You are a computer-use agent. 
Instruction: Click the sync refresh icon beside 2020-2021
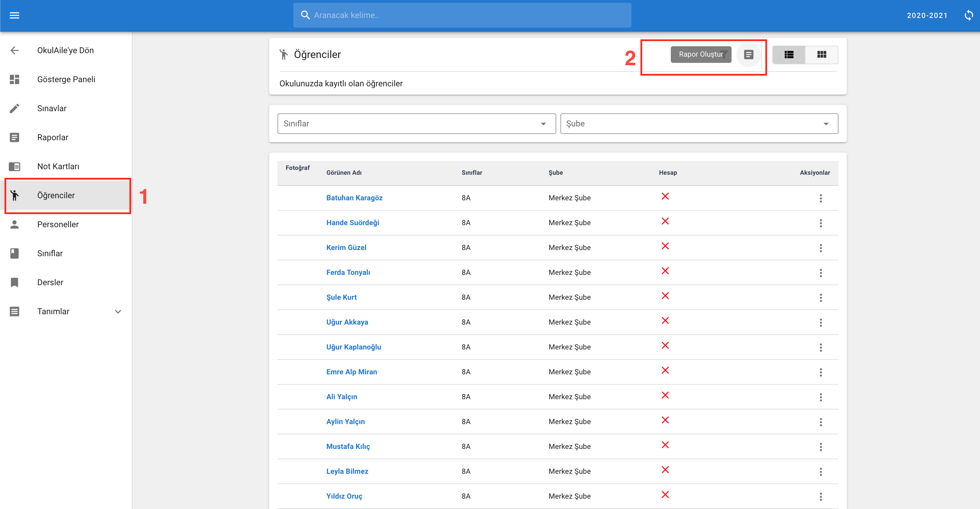tap(969, 15)
